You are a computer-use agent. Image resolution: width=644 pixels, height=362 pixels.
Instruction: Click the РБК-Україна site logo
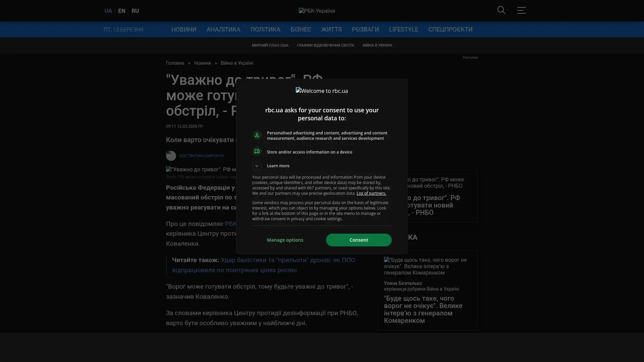317,11
